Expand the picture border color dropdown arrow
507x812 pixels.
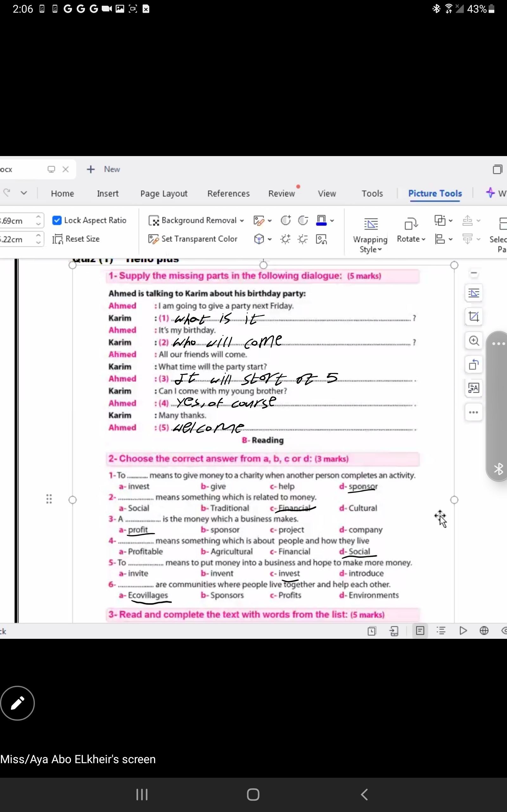[332, 221]
